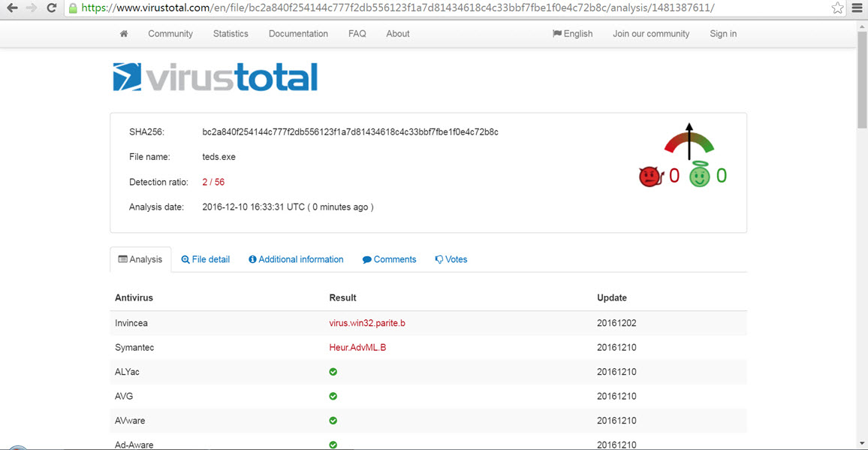
Task: Bookmark this page with the star icon
Action: [837, 8]
